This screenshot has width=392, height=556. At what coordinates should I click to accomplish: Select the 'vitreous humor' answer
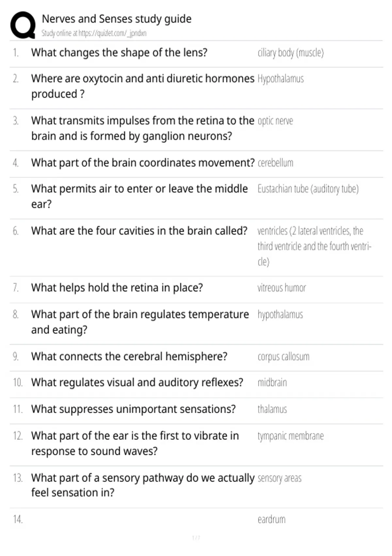point(282,288)
